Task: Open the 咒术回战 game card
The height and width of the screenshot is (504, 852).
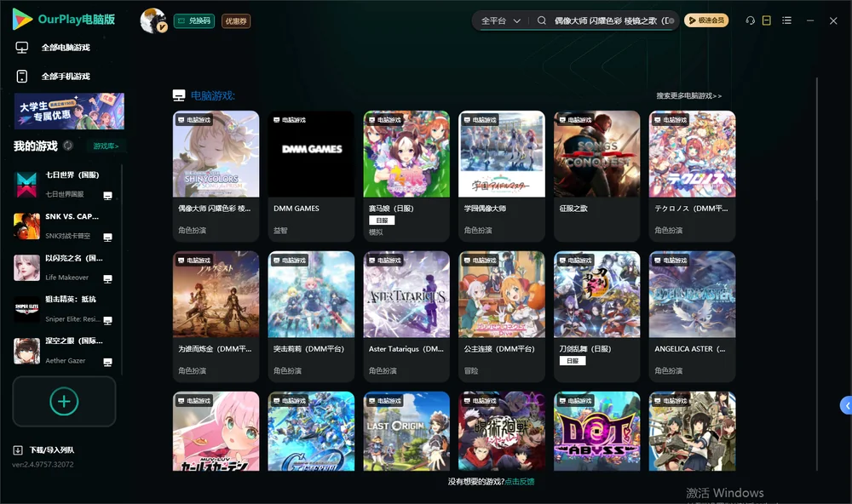Action: (502, 432)
